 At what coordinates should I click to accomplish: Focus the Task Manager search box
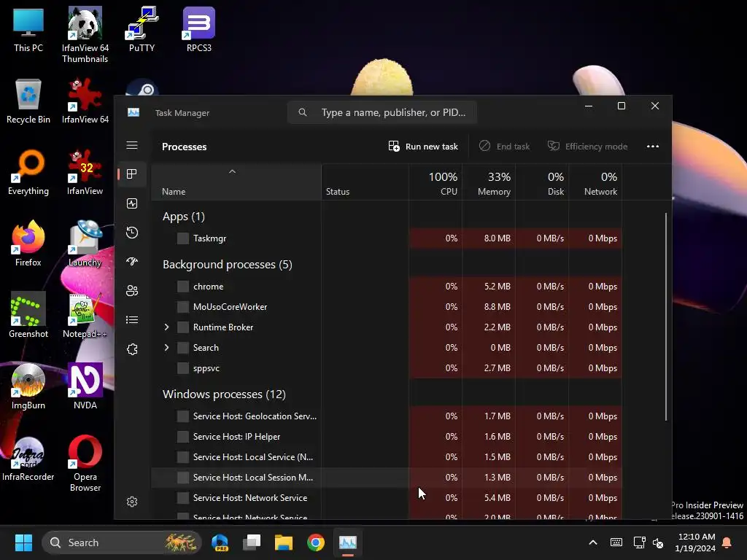[382, 112]
